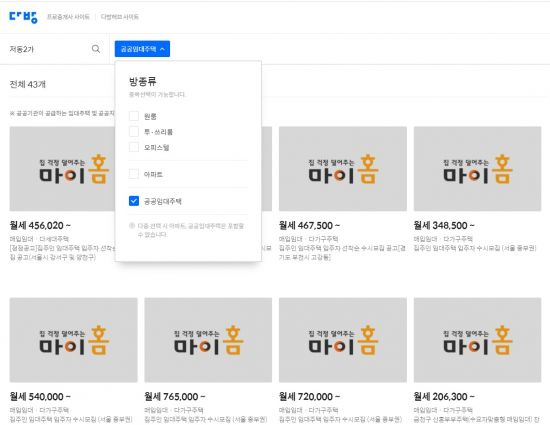This screenshot has width=550, height=425.
Task: Open listing thumbnail for 월세 456,020
Action: tap(62, 169)
